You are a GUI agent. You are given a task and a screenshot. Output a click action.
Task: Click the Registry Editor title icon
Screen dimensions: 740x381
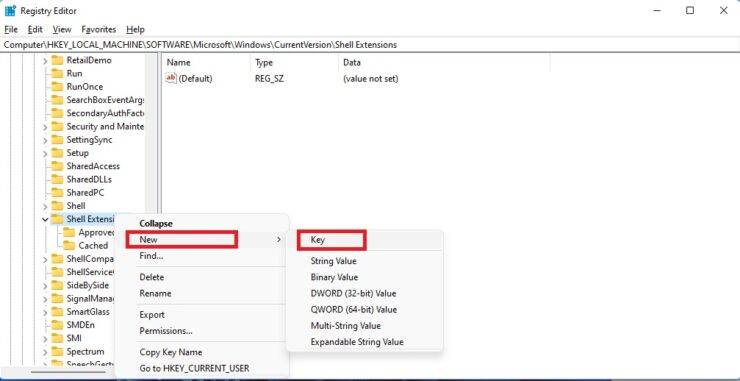pyautogui.click(x=10, y=10)
